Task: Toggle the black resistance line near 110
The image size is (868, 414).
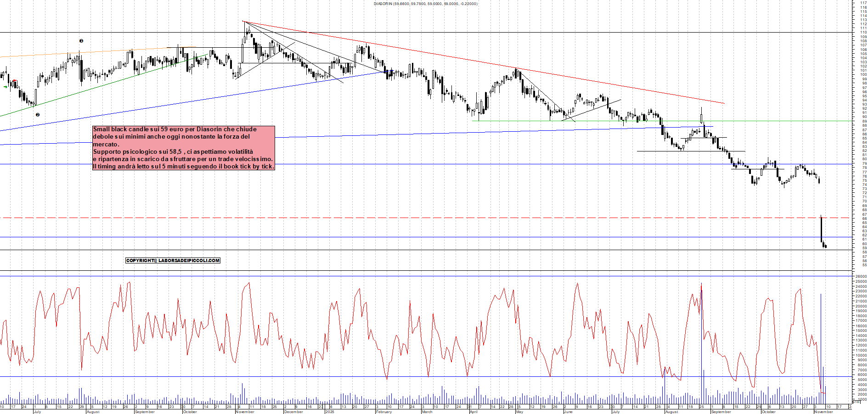Action: tap(413, 32)
